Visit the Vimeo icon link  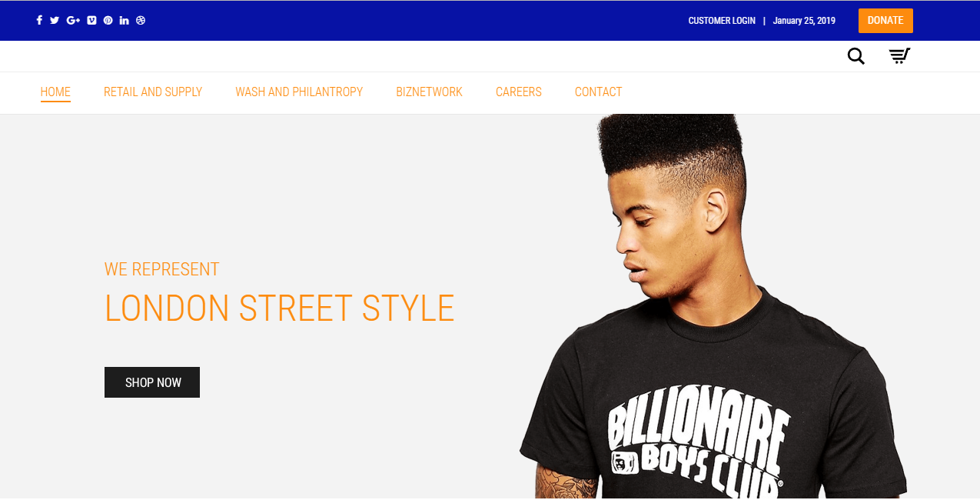[92, 21]
